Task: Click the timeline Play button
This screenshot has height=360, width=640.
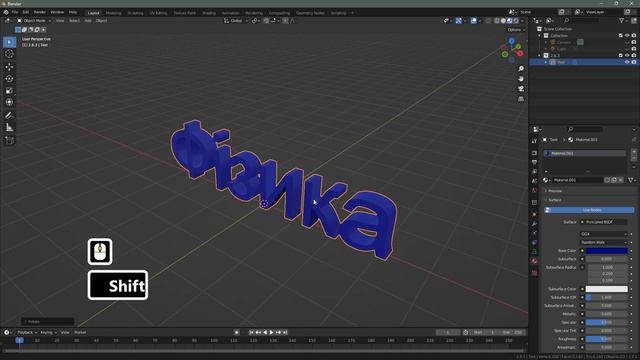Action: click(x=271, y=333)
